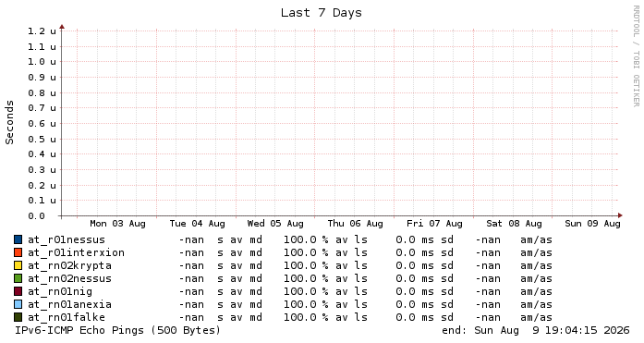Click the light blue at_rn01anexia swatch

point(18,304)
